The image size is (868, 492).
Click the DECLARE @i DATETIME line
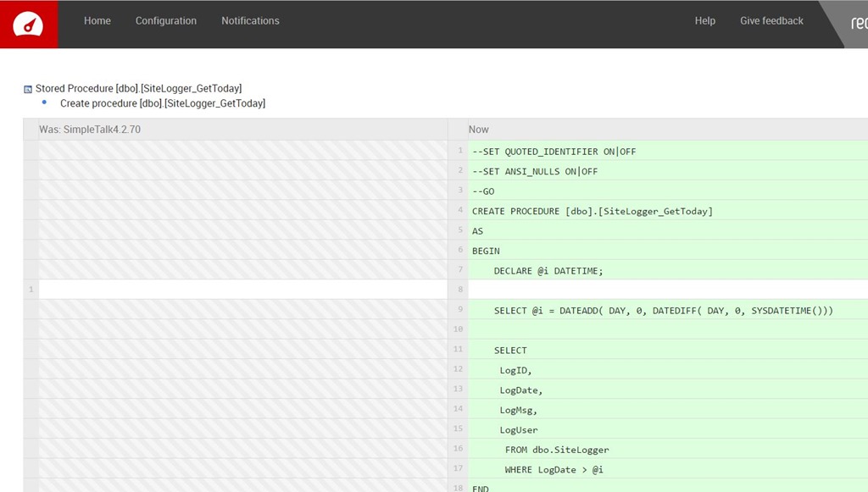pos(548,271)
